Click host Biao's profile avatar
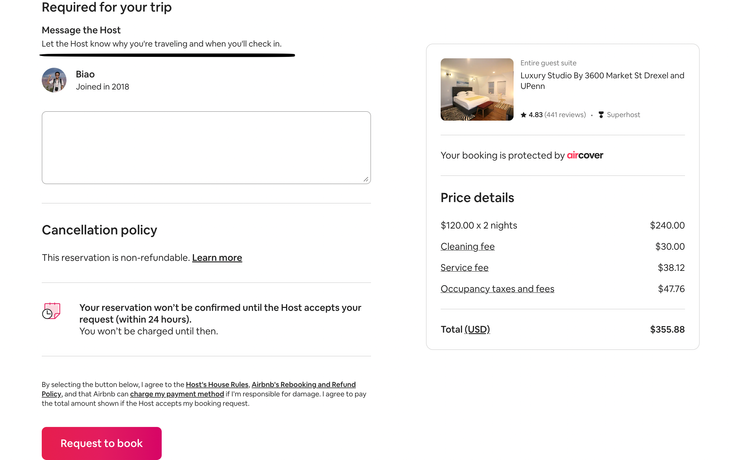Image resolution: width=732 pixels, height=460 pixels. 54,80
